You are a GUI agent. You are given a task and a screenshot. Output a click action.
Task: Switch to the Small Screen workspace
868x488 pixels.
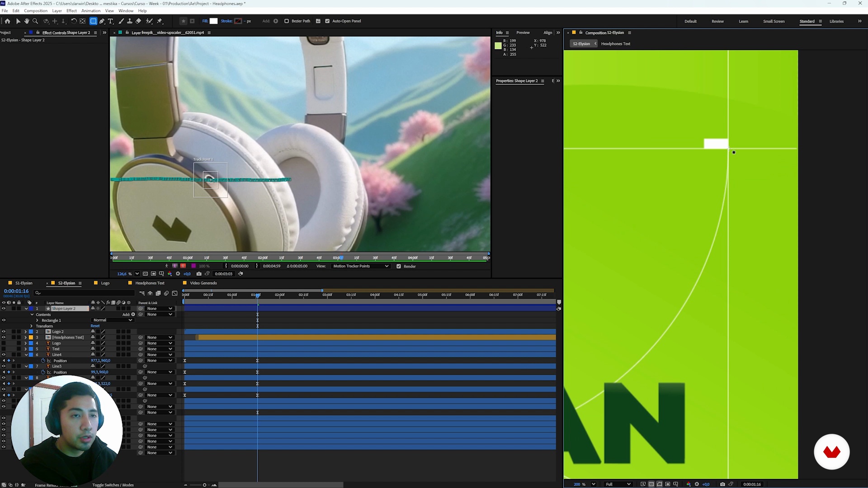[x=774, y=22]
